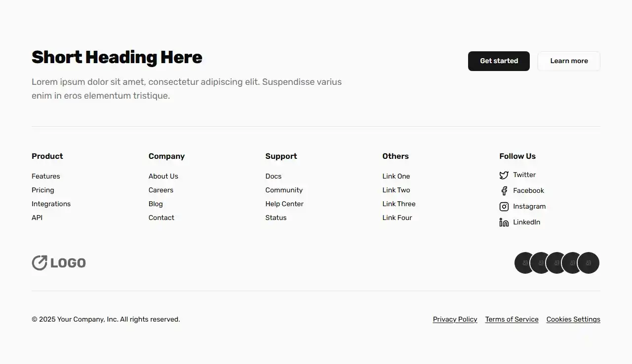Click the Learn more button

[x=569, y=61]
